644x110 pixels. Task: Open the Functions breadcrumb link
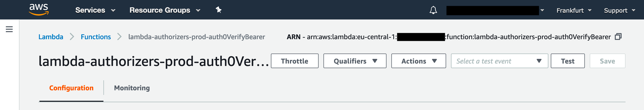pos(95,37)
